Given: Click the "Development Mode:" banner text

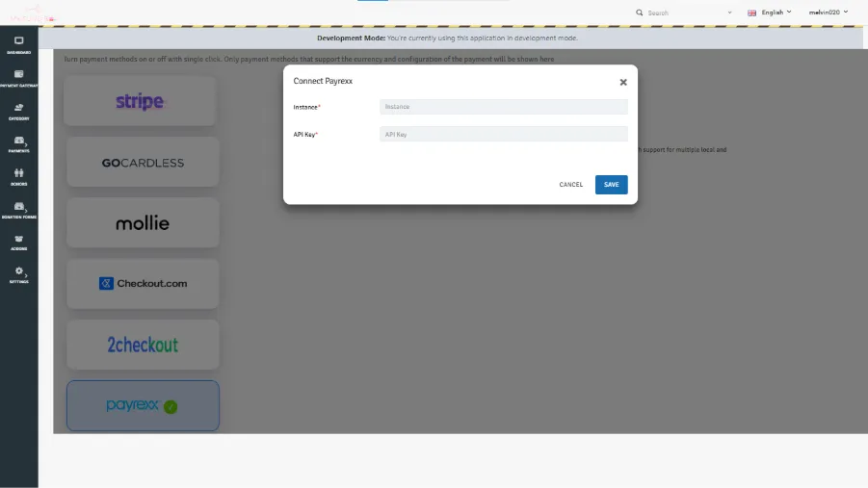Looking at the screenshot, I should point(351,39).
